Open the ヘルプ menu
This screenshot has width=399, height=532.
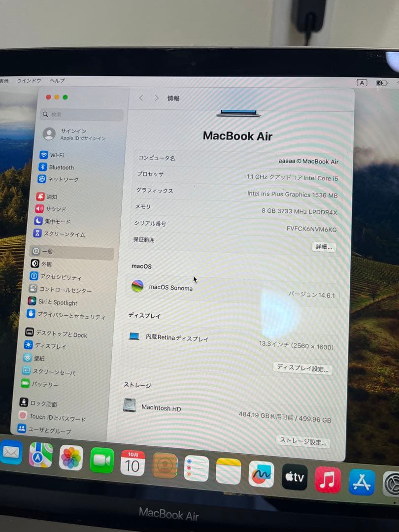tap(58, 80)
